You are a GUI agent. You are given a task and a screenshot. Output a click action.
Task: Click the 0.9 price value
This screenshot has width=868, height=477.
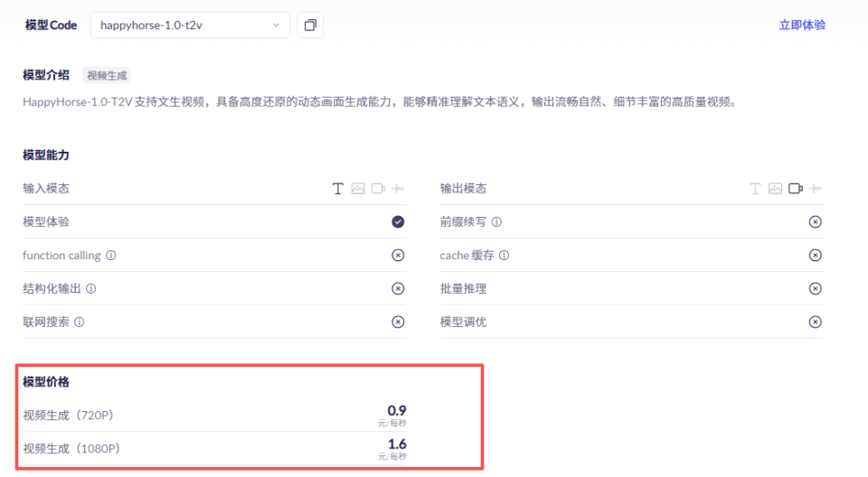(397, 410)
